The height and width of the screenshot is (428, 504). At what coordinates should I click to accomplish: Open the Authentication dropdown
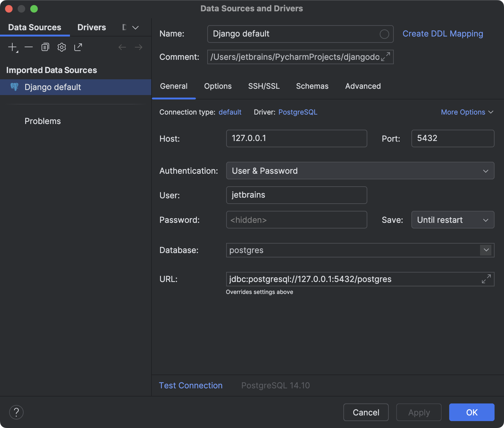(360, 171)
